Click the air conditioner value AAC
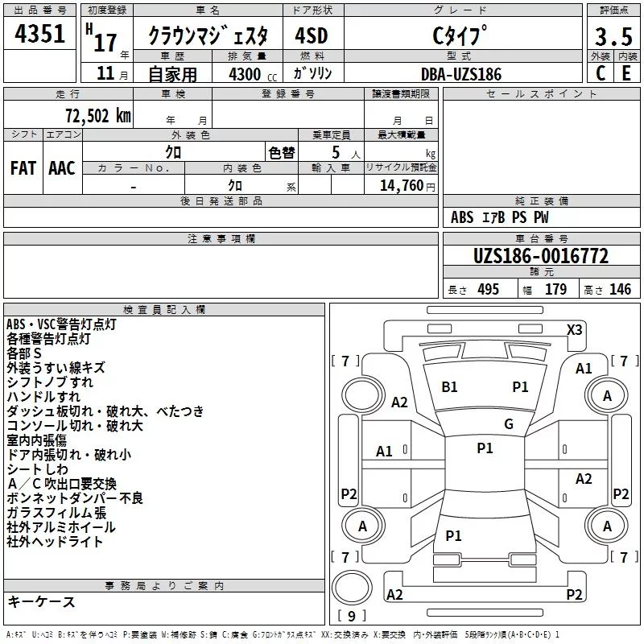The image size is (644, 644). tap(62, 168)
